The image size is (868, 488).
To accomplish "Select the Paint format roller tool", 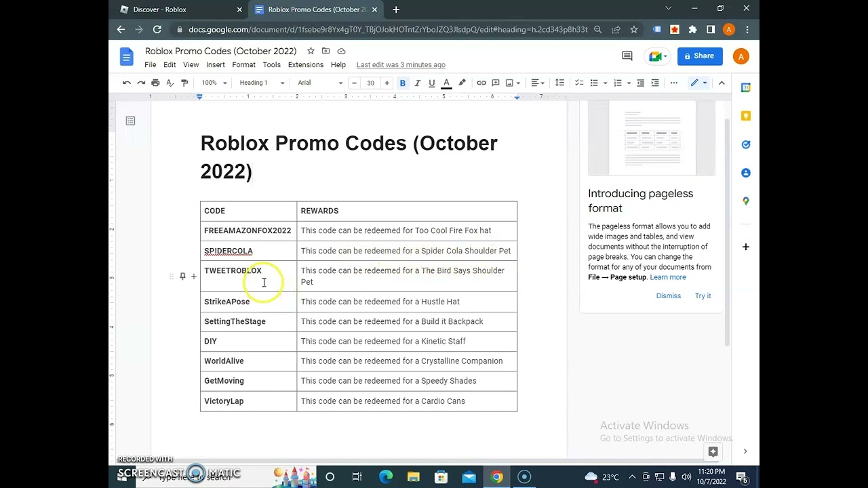I will click(184, 83).
